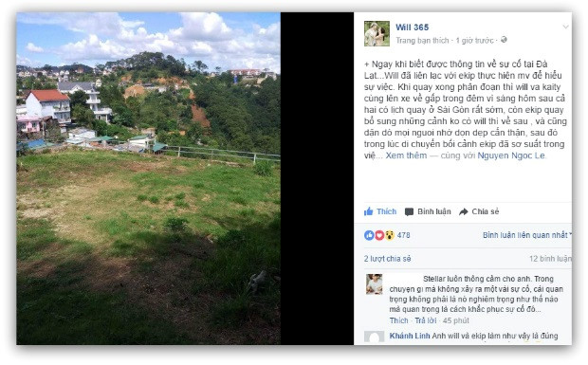Open Khánh Linh commenter profile
588x365 pixels.
click(x=410, y=336)
